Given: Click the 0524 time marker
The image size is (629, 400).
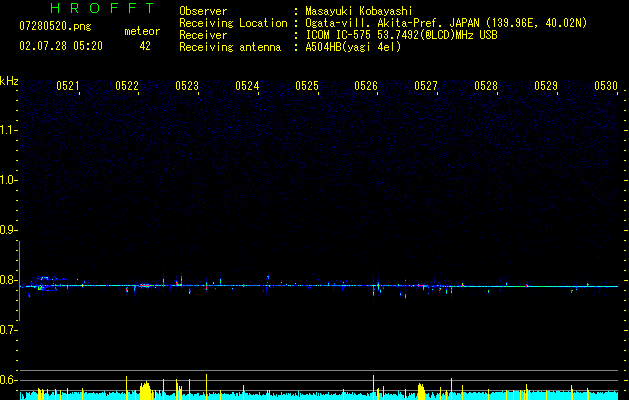Looking at the screenshot, I should click(247, 86).
